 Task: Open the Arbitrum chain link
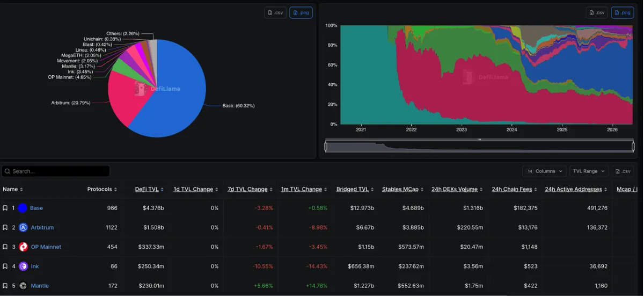coord(42,227)
